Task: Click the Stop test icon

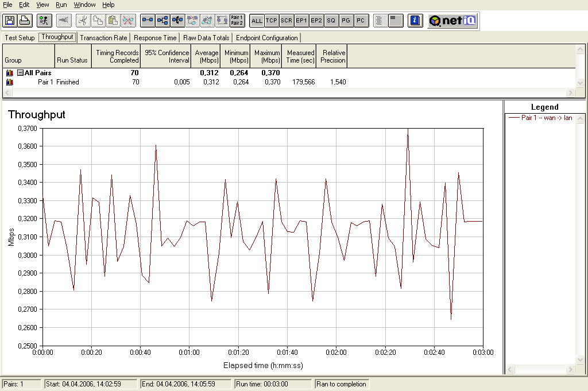Action: click(64, 20)
